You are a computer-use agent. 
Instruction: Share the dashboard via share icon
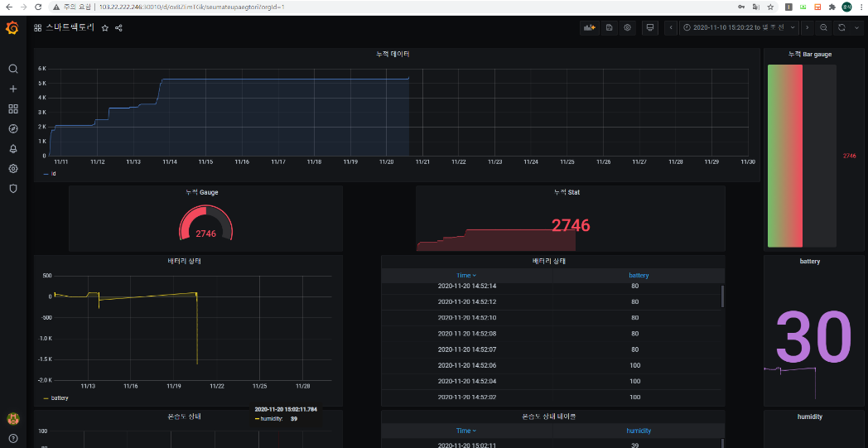[118, 27]
